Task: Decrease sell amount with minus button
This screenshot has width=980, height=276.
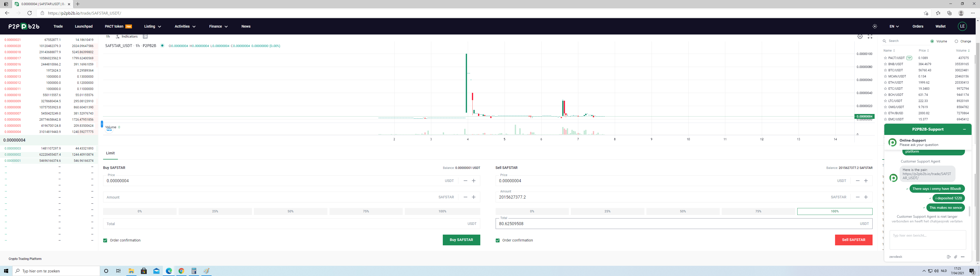Action: click(857, 197)
